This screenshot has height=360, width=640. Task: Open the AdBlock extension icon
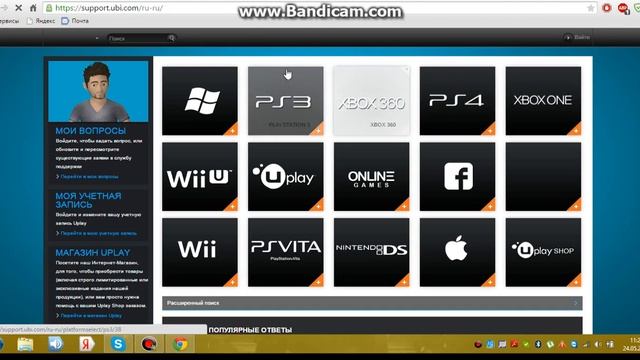click(x=623, y=8)
